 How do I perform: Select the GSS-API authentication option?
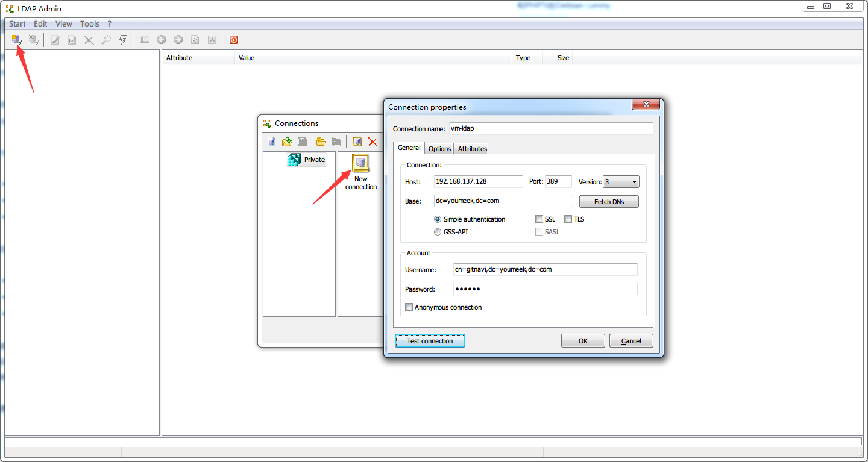(438, 231)
